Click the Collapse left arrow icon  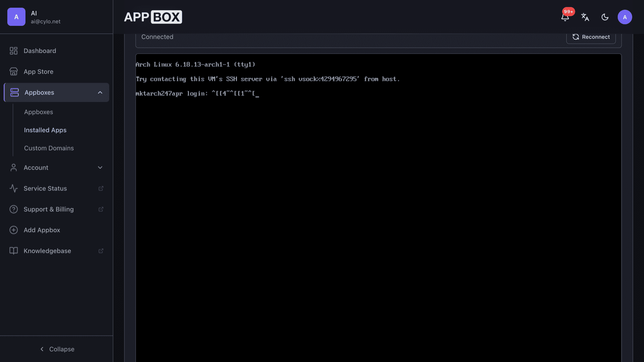42,349
